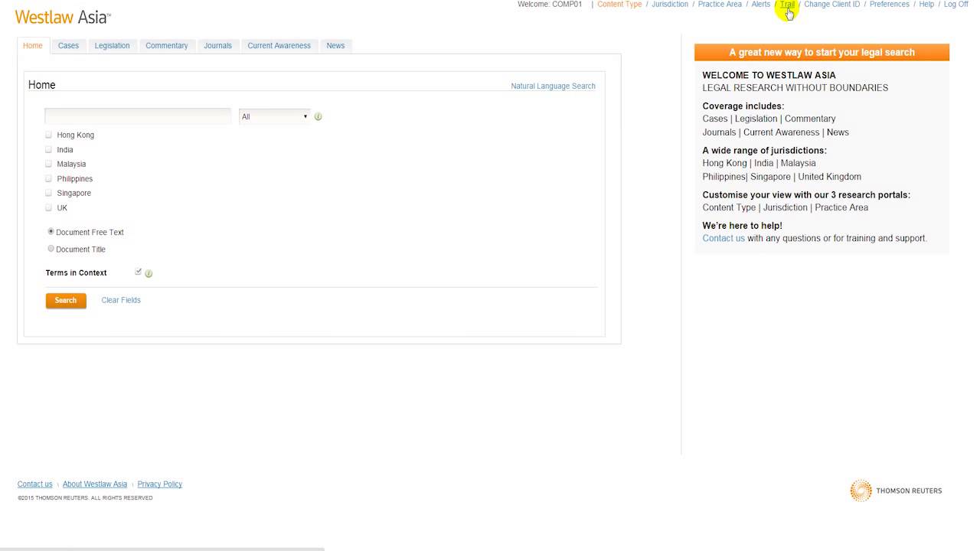Open Preferences in top navigation
The width and height of the screenshot is (980, 551).
[890, 5]
